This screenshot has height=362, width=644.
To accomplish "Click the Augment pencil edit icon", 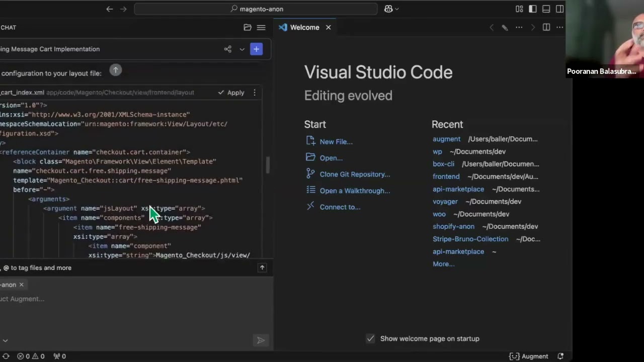I will tap(505, 28).
